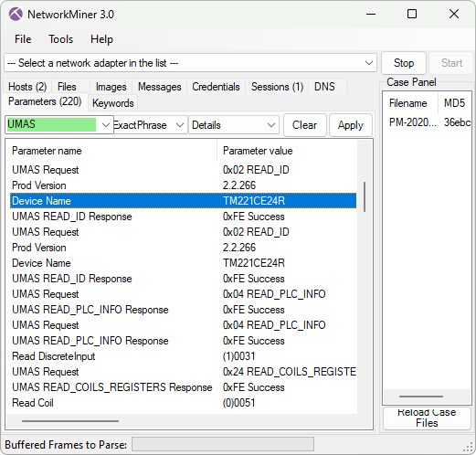Click the Apply filter button
Screen dimensions: 476x455
351,125
